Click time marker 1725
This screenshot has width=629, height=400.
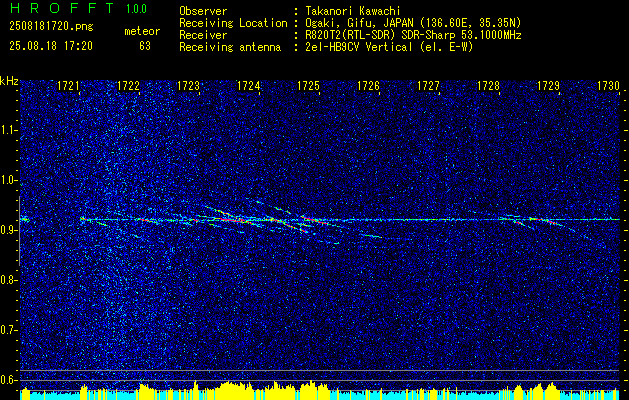pyautogui.click(x=308, y=86)
